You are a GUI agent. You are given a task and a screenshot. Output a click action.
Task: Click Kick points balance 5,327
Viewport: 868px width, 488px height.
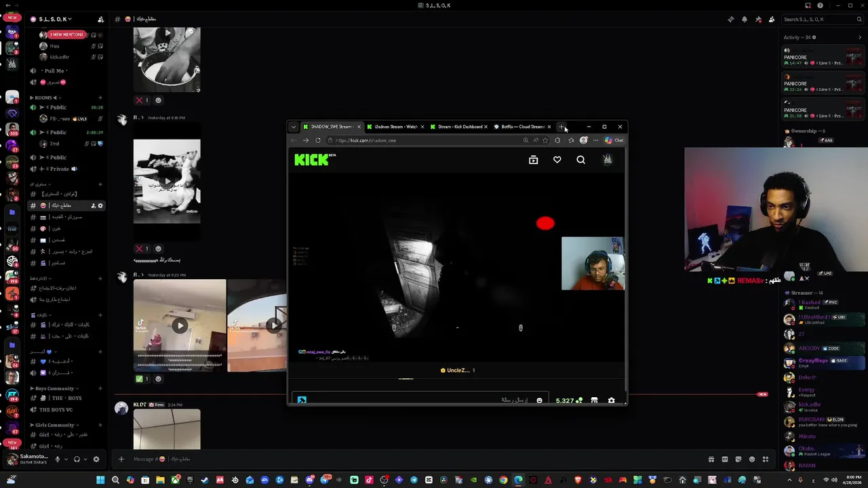[x=568, y=401]
